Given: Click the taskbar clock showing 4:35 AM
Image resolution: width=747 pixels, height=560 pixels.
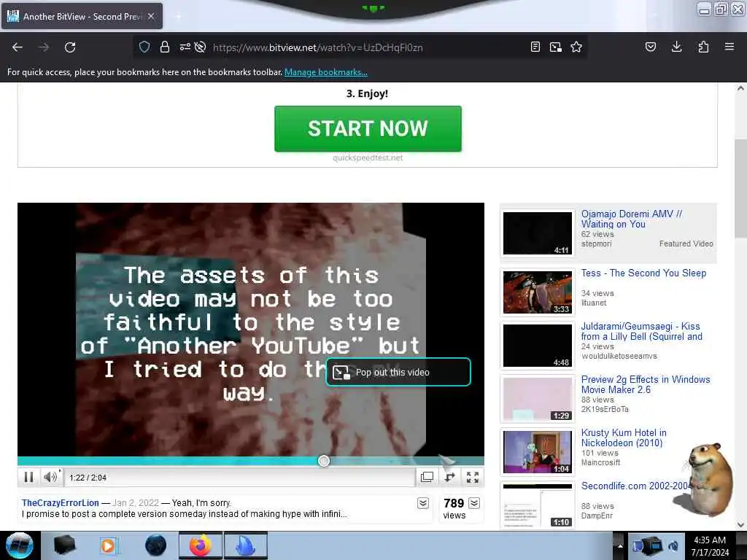Looking at the screenshot, I should [710, 545].
